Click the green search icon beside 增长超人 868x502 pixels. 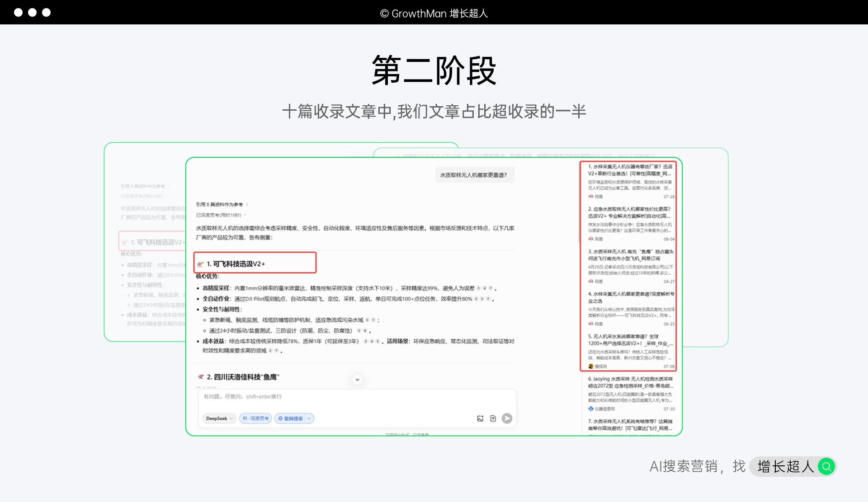[x=826, y=466]
